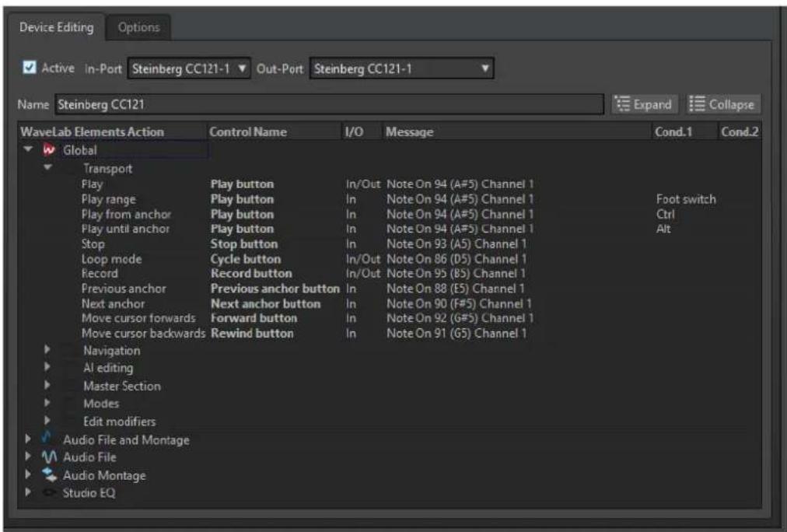Click the In/Out cell of Record row

click(x=363, y=274)
